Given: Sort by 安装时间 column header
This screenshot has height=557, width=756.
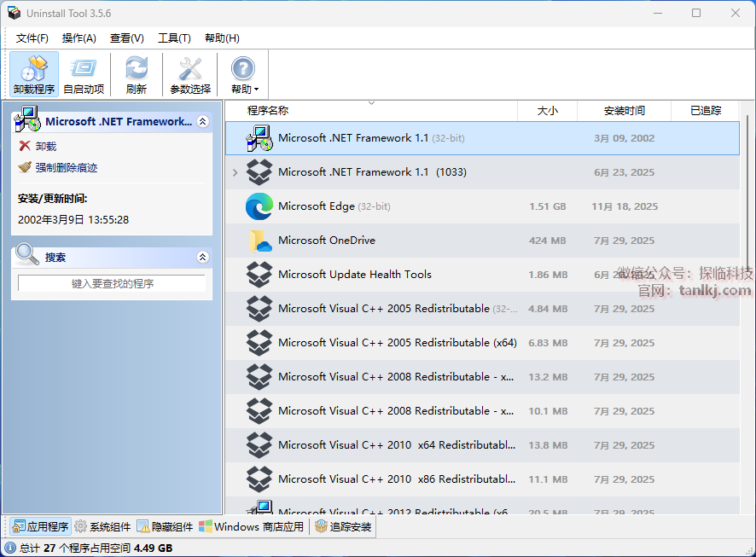Looking at the screenshot, I should point(624,111).
